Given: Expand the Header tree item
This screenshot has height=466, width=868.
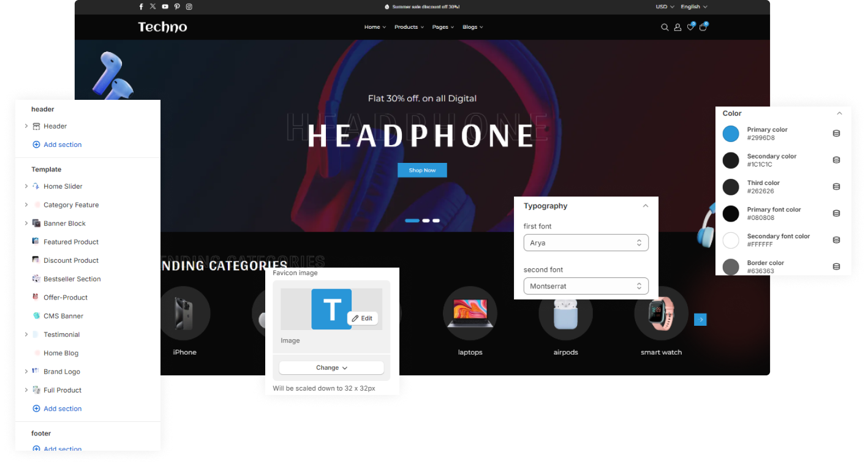Looking at the screenshot, I should click(x=26, y=126).
